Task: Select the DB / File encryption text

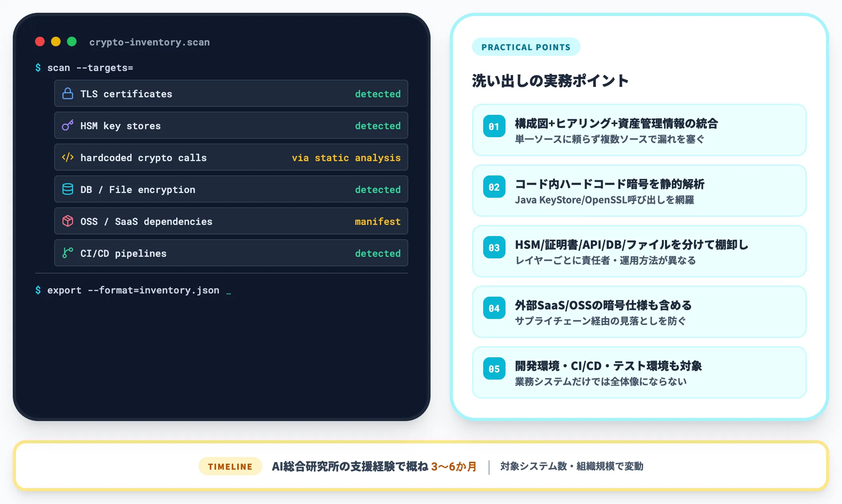Action: coord(138,190)
